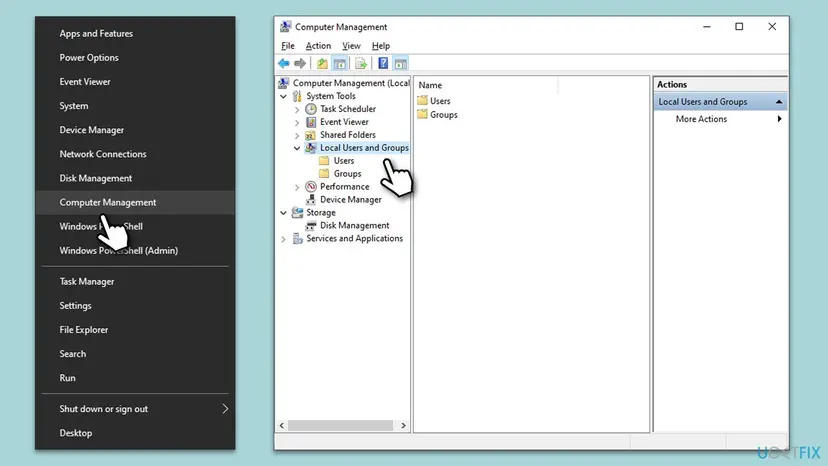Click the Up one level toolbar icon
This screenshot has width=828, height=466.
(x=322, y=63)
